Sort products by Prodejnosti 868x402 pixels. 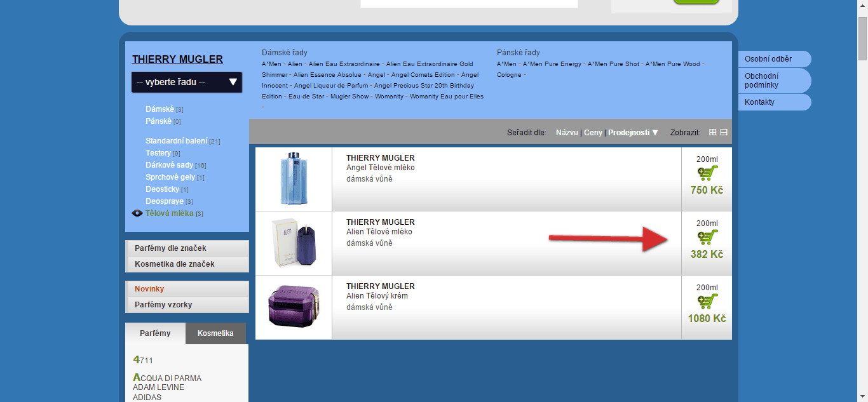click(x=628, y=133)
